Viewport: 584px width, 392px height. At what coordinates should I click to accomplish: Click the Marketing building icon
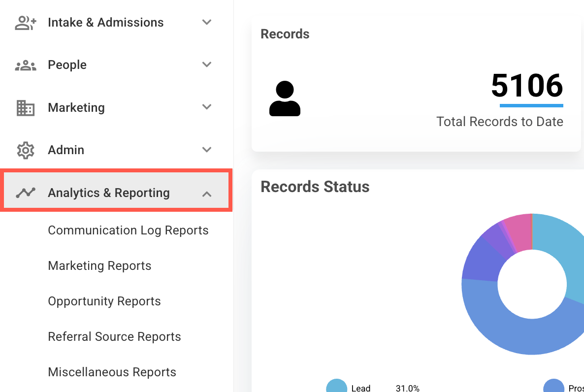25,108
